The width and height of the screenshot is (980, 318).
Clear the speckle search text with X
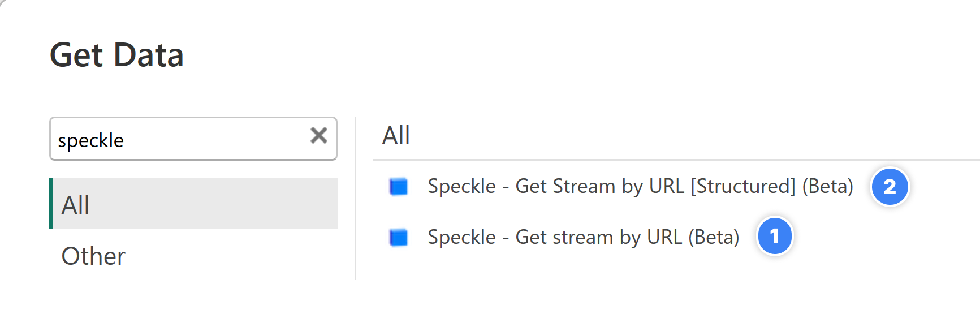[319, 135]
